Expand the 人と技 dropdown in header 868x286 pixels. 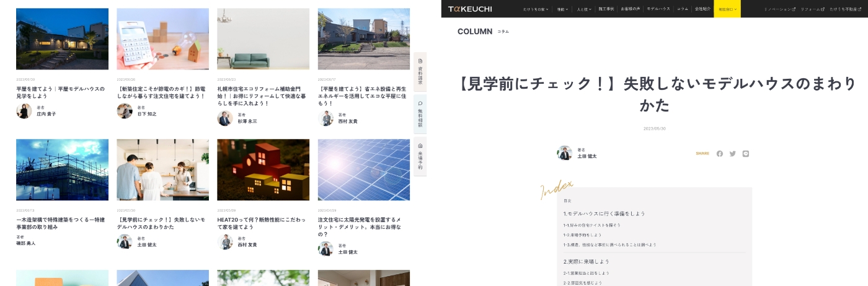(584, 9)
